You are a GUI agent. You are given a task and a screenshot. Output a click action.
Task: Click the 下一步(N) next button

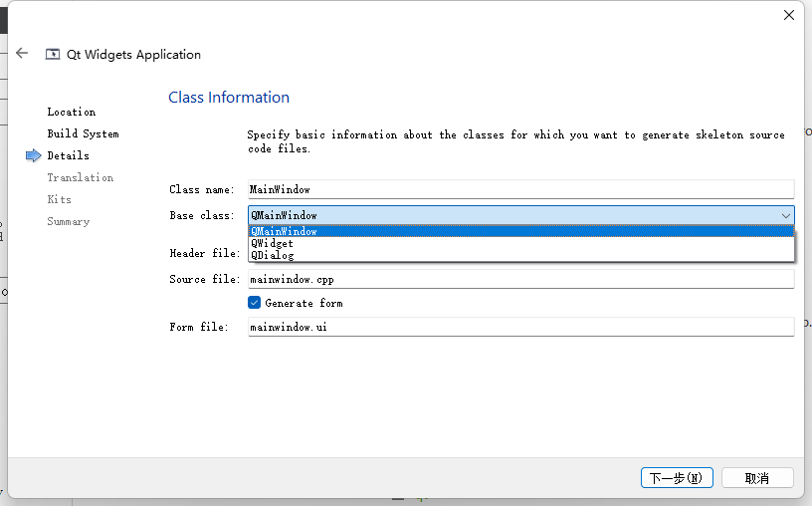click(677, 477)
